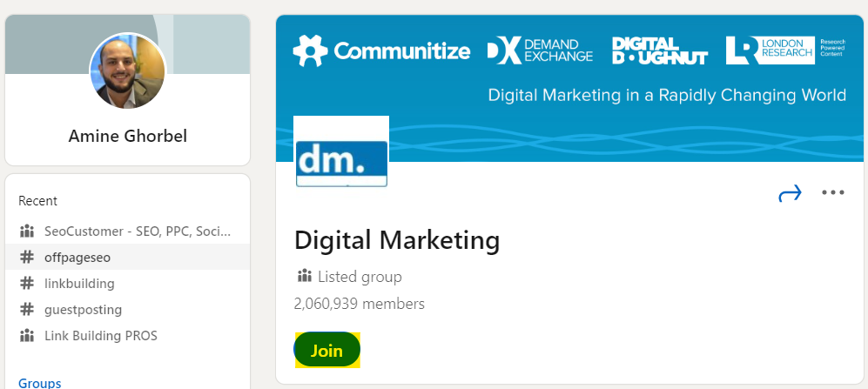Click the share arrow icon
Viewport: 868px width, 389px height.
[x=790, y=193]
